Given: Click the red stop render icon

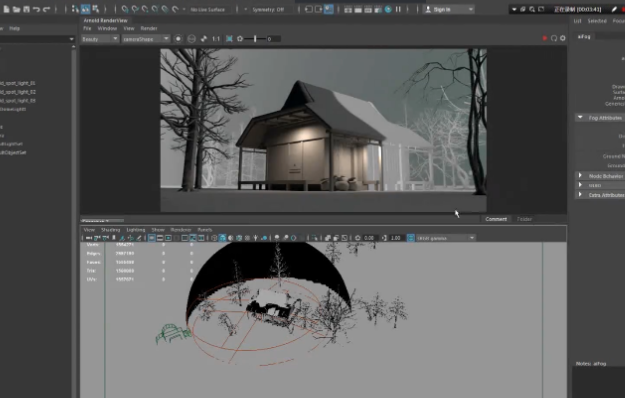Looking at the screenshot, I should 544,38.
